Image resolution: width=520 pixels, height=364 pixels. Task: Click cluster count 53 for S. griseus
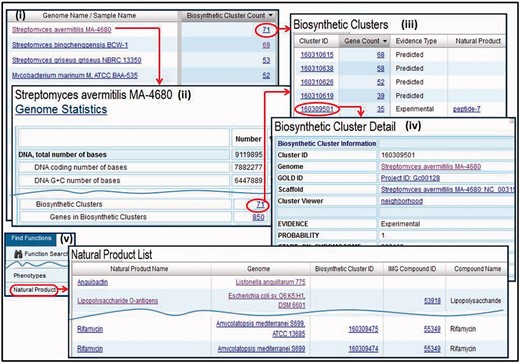266,60
